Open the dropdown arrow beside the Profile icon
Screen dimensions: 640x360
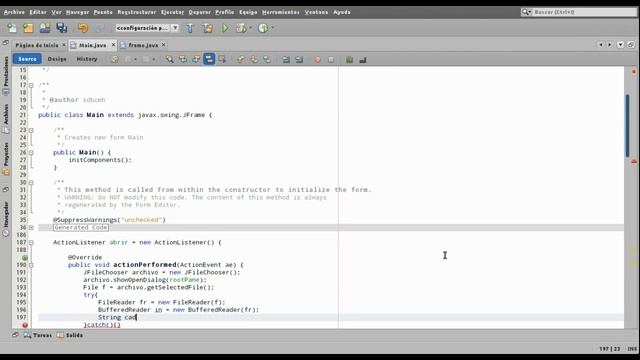coord(272,28)
